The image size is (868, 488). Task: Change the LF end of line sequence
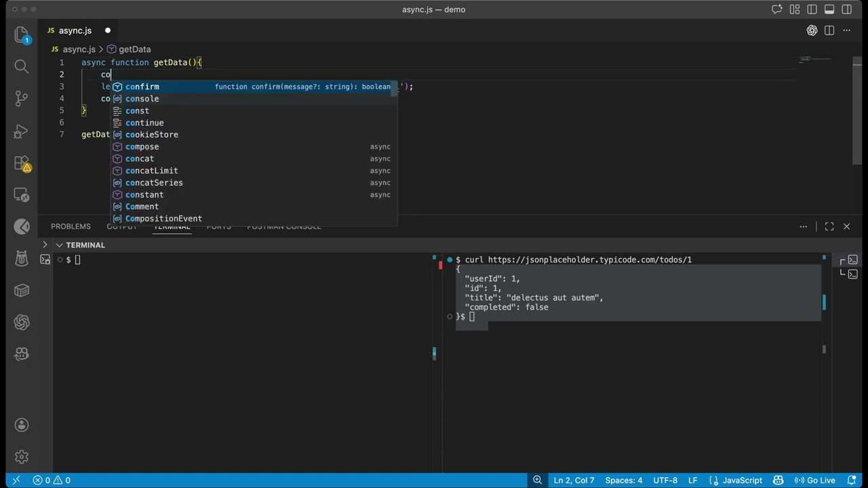[x=694, y=481]
